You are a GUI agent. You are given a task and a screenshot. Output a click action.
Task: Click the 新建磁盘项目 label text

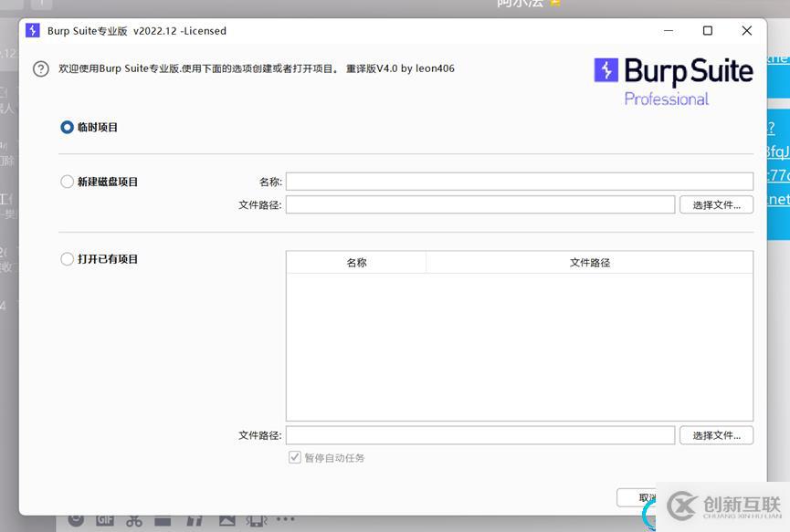108,182
